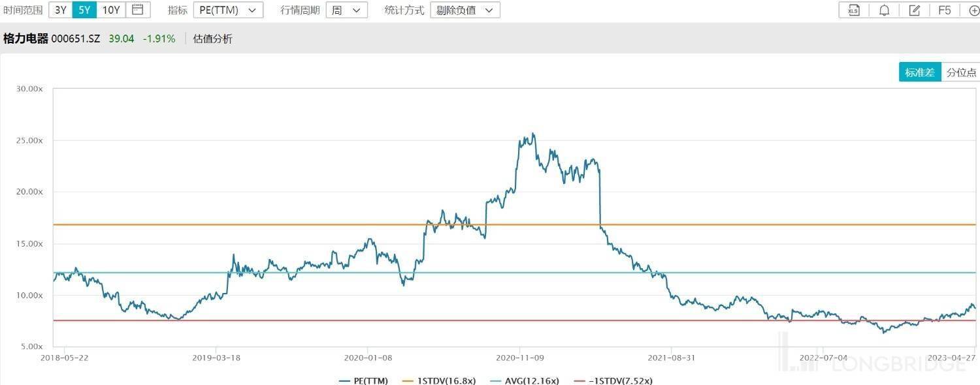This screenshot has width=980, height=385.
Task: Export chart data with XLS icon
Action: coord(853,10)
